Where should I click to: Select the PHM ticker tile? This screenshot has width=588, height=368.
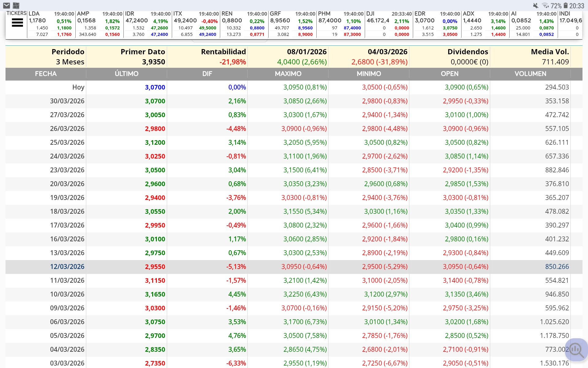[341, 24]
